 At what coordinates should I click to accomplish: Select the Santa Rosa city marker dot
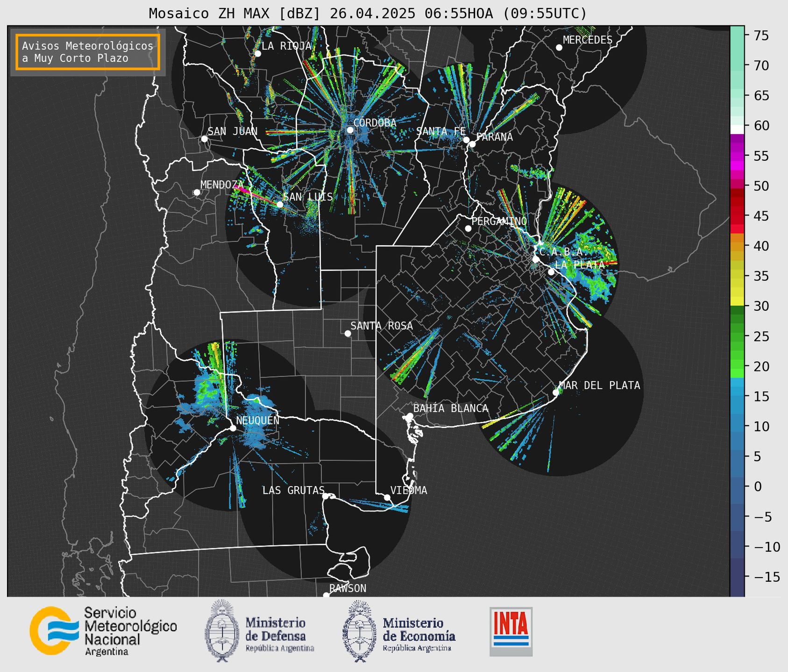pos(348,333)
